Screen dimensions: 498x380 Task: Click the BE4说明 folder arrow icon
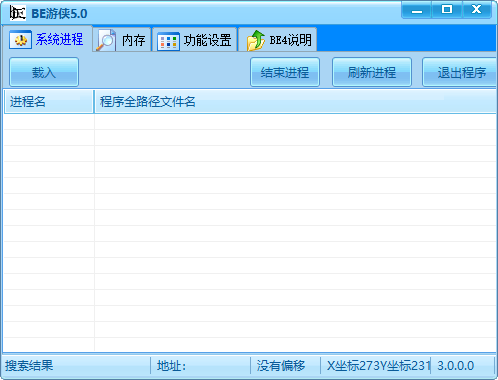coord(255,40)
